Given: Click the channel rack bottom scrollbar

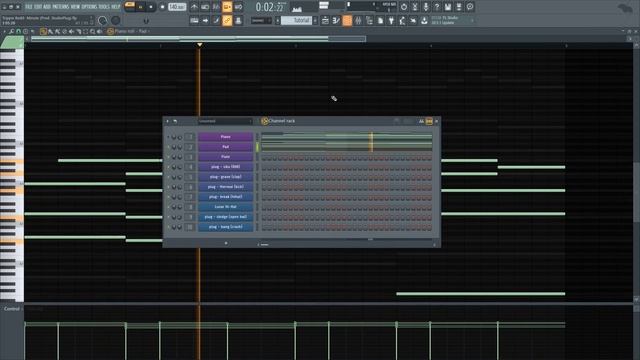Looking at the screenshot, I should click(x=346, y=244).
